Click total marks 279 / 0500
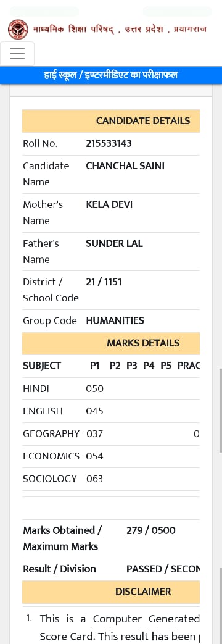The width and height of the screenshot is (222, 644). click(x=151, y=530)
